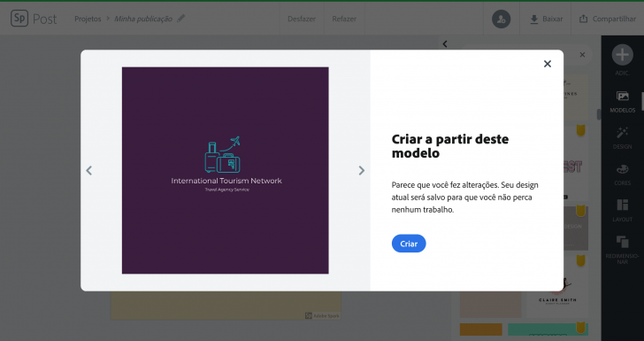Screen dimensions: 644x341
Task: Show the next template with the right chevron
Action: tap(362, 170)
